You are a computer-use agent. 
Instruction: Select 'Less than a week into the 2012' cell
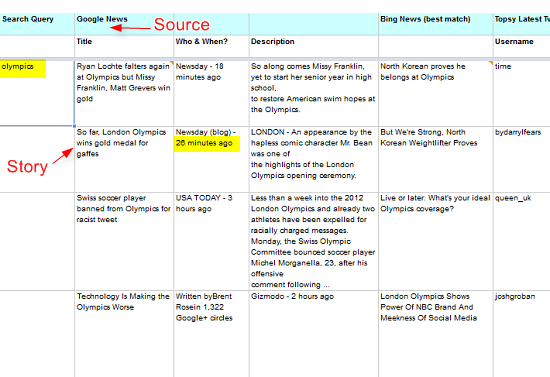coord(314,241)
